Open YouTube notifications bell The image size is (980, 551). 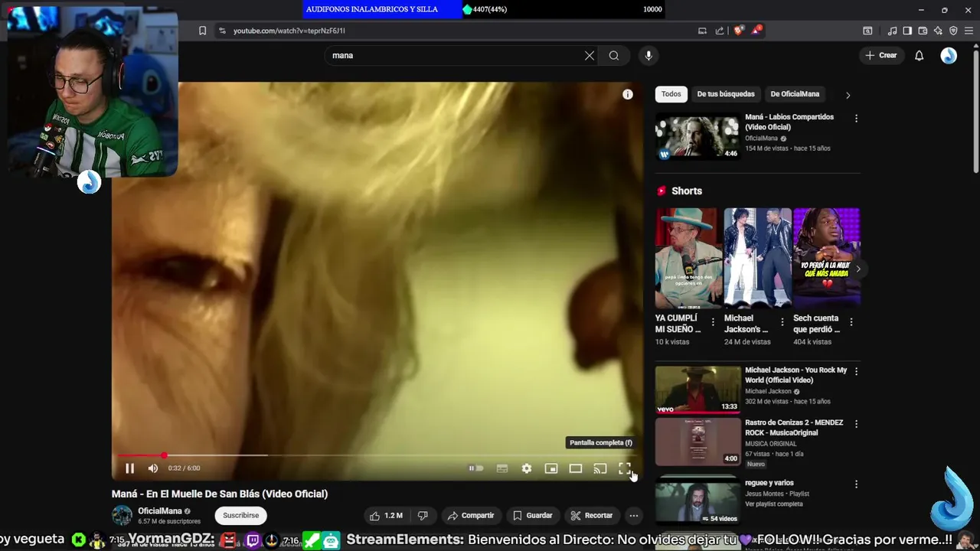920,55
